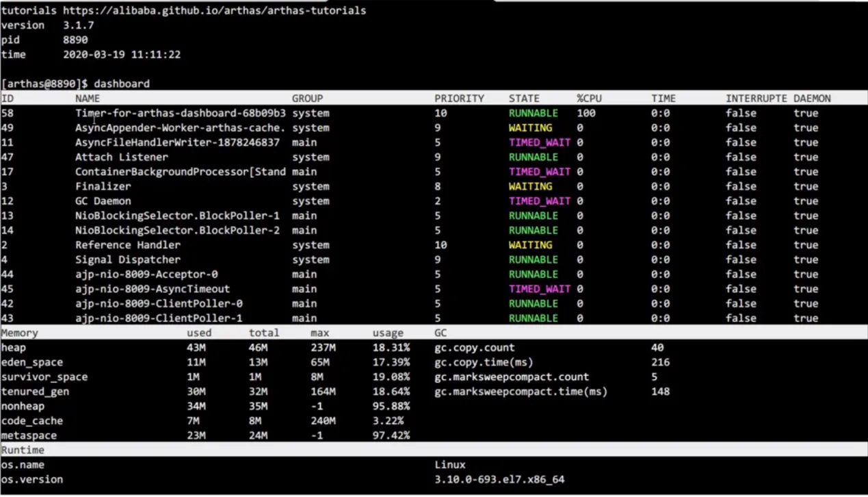868x497 pixels.
Task: Select thread Timer-for-arthas-dashboard-68b09b3
Action: pyautogui.click(x=181, y=113)
